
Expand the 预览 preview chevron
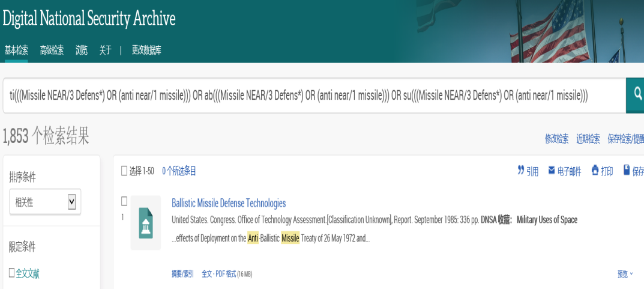click(631, 274)
